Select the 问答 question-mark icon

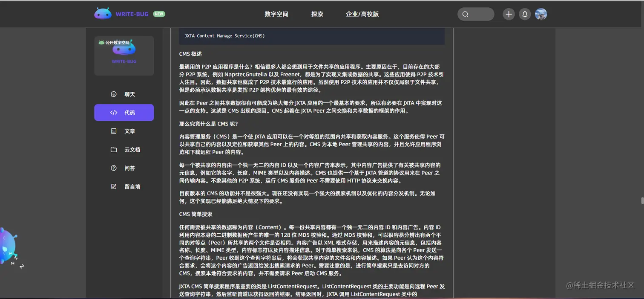[113, 168]
